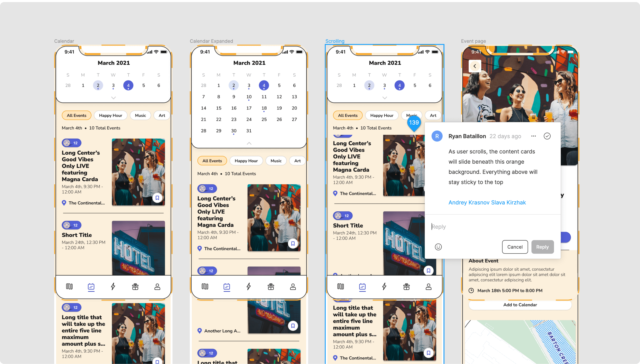
Task: Open the comment's three-dots options menu
Action: [x=533, y=136]
